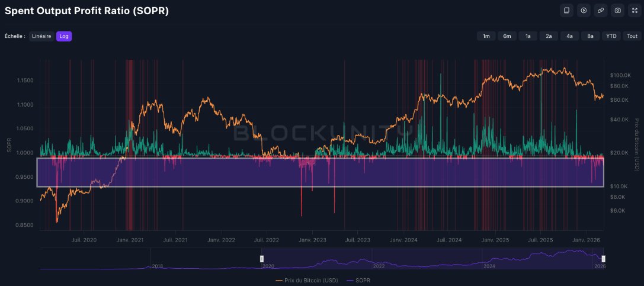Click the $10.0K price axis label
Viewport: 644px width, 286px height.
pyautogui.click(x=620, y=186)
